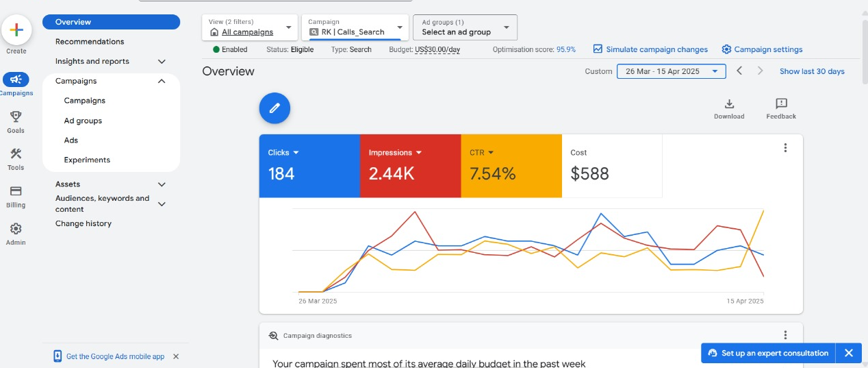Open Admin from the gear icon
The image size is (868, 368).
16,229
